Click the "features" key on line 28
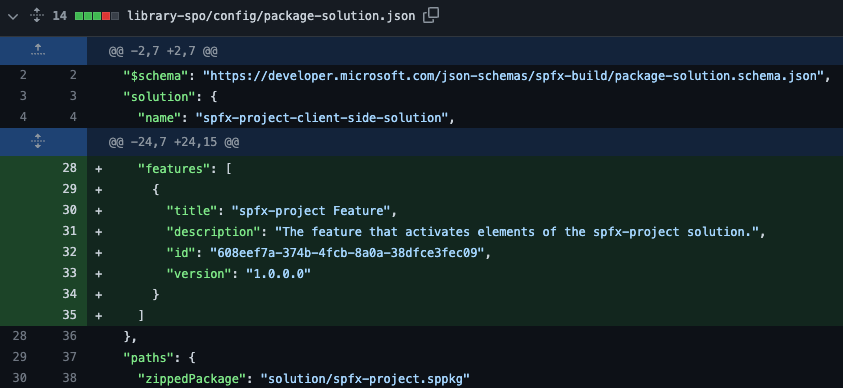 pyautogui.click(x=173, y=168)
